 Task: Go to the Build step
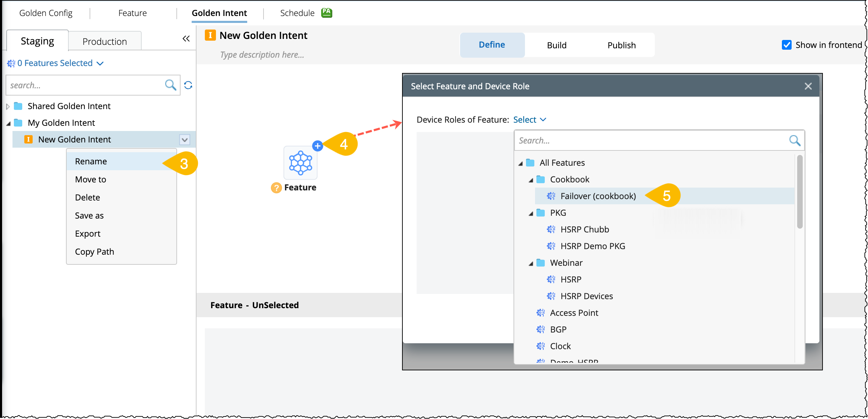click(557, 45)
